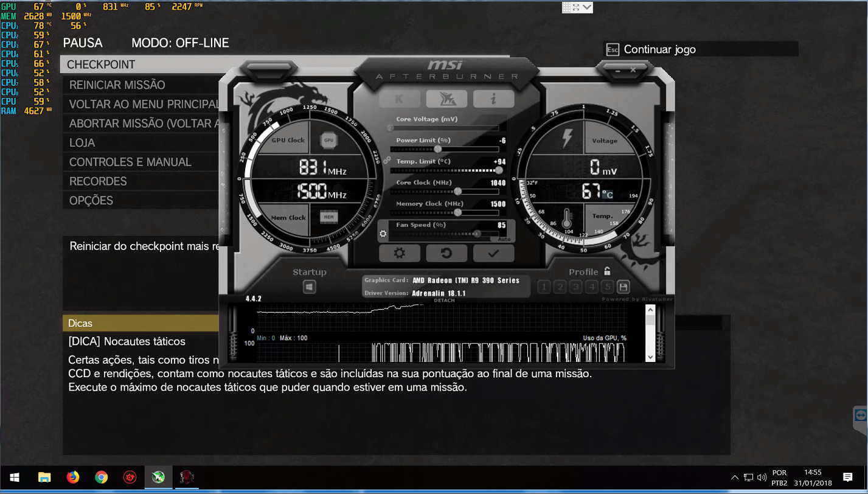The width and height of the screenshot is (868, 494).
Task: Launch Google Chrome from the taskbar
Action: (x=102, y=478)
